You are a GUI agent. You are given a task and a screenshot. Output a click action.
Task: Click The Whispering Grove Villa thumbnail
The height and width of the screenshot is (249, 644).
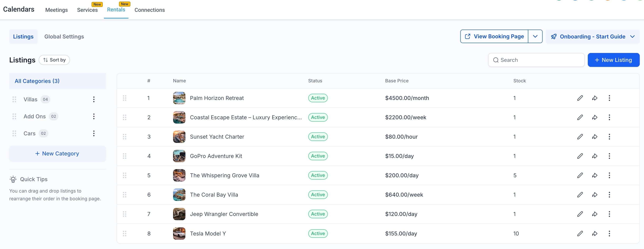[x=179, y=175]
